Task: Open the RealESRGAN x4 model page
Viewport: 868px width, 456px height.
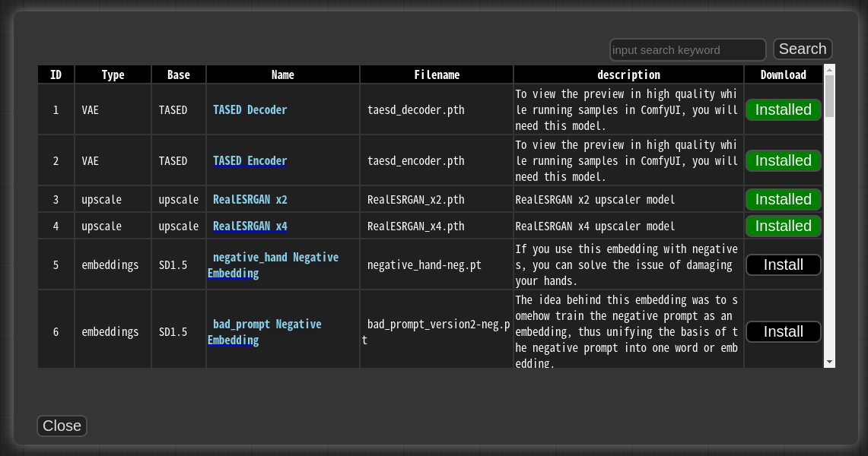Action: [x=250, y=226]
